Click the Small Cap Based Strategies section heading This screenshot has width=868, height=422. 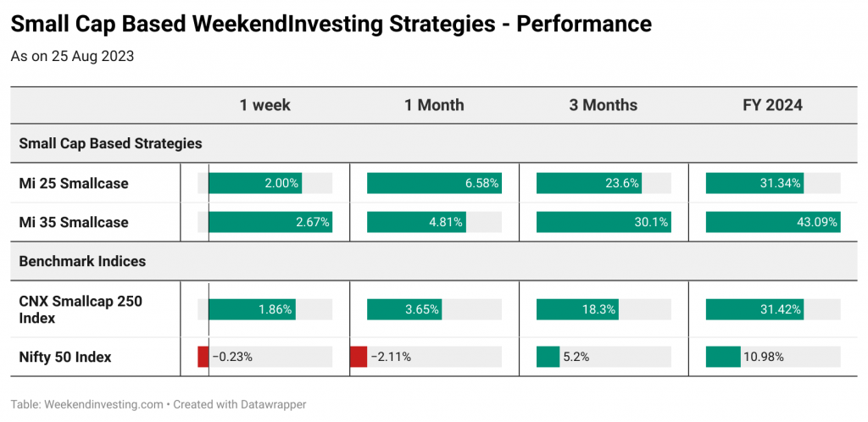click(110, 143)
